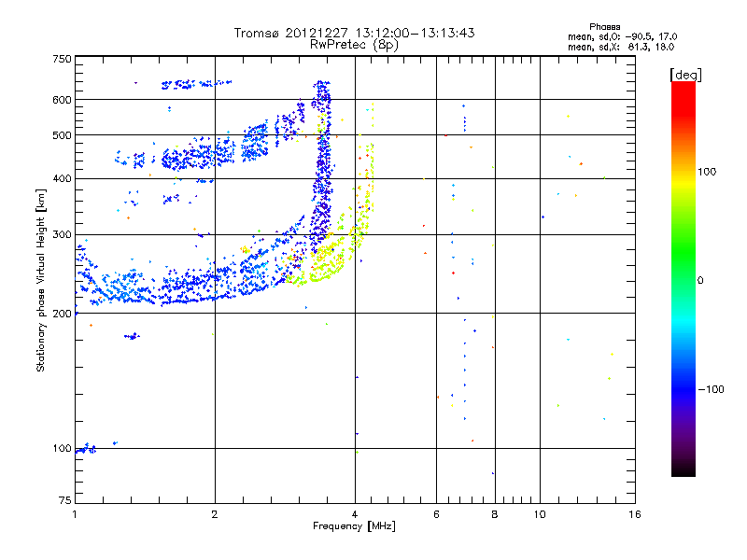Click the x-axis label '16'
Screen dimensions: 747x560
click(635, 514)
